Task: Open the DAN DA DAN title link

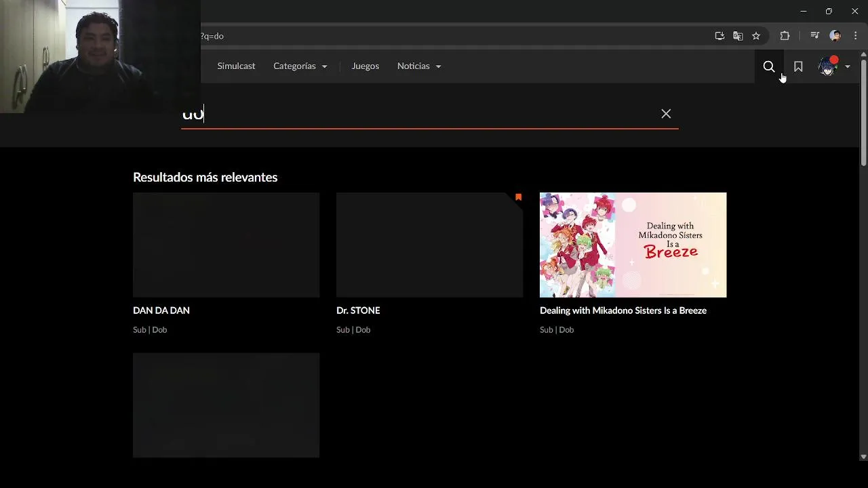Action: 161,310
